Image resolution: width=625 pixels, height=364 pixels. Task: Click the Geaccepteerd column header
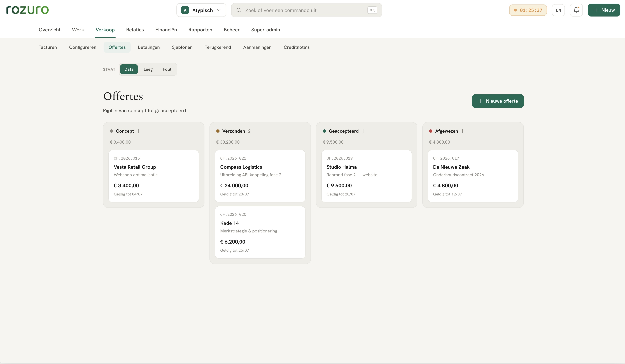[344, 131]
